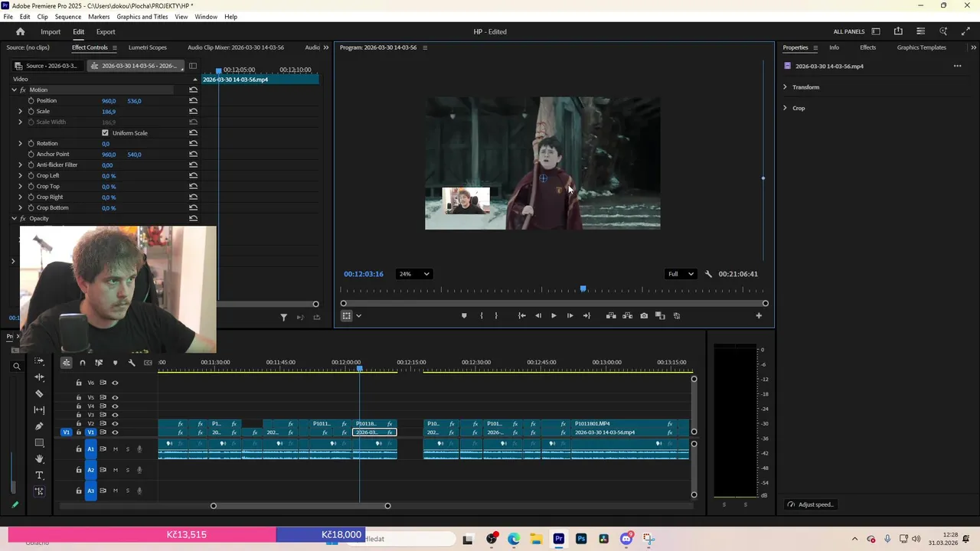Toggle animation stopwatch for Scale
Image resolution: width=980 pixels, height=551 pixels.
(31, 111)
